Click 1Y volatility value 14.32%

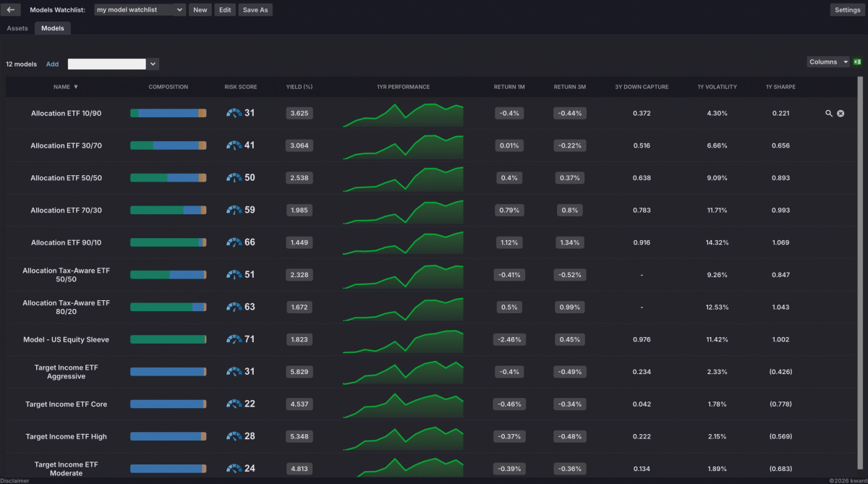(717, 242)
